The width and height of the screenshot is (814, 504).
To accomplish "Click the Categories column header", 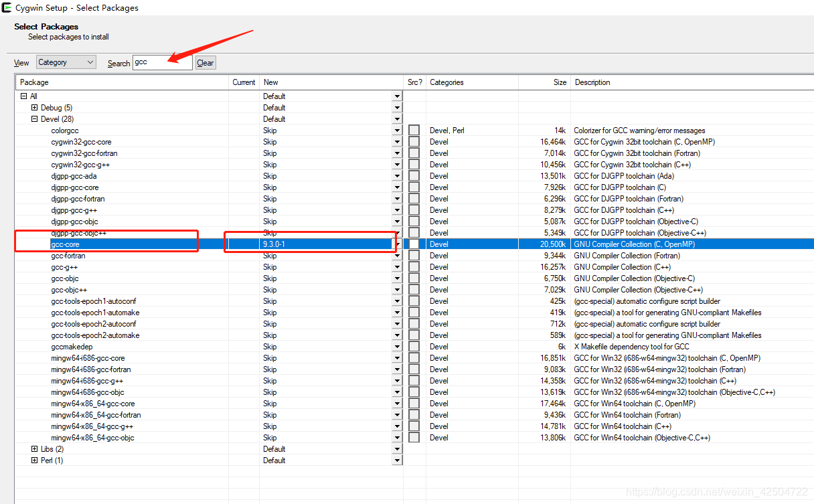I will (472, 82).
